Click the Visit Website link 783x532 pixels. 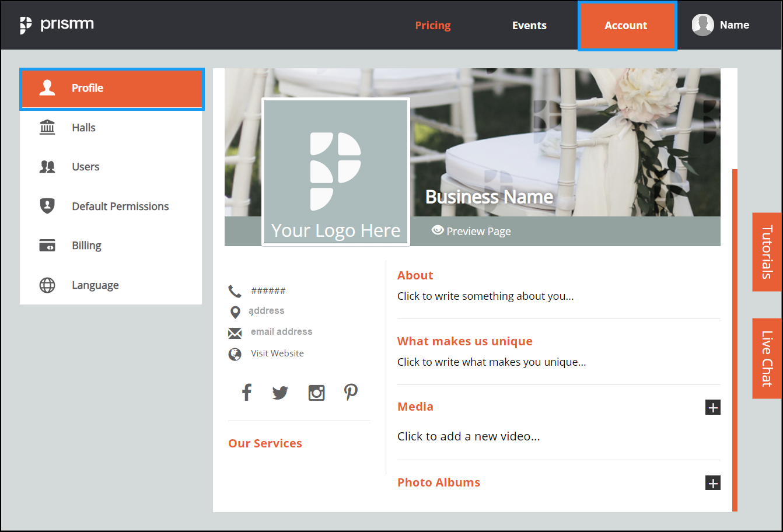[277, 353]
